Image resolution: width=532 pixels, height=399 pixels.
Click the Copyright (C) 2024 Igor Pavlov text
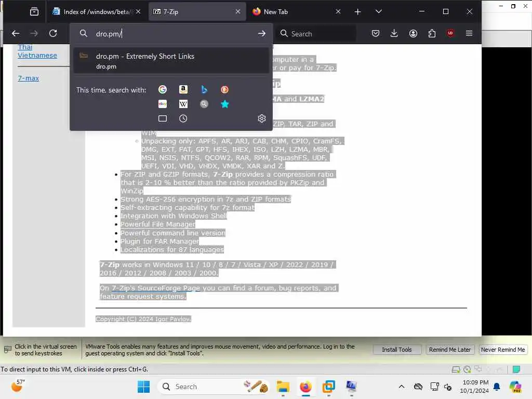pyautogui.click(x=143, y=319)
